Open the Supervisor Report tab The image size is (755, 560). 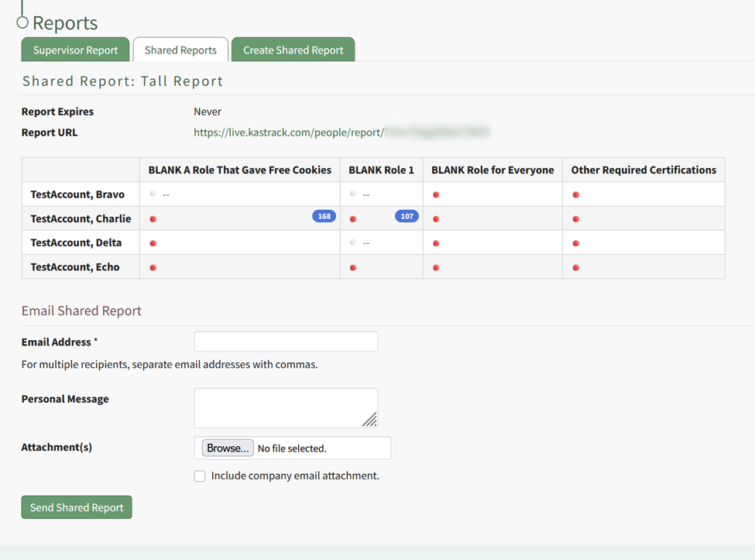click(x=75, y=50)
